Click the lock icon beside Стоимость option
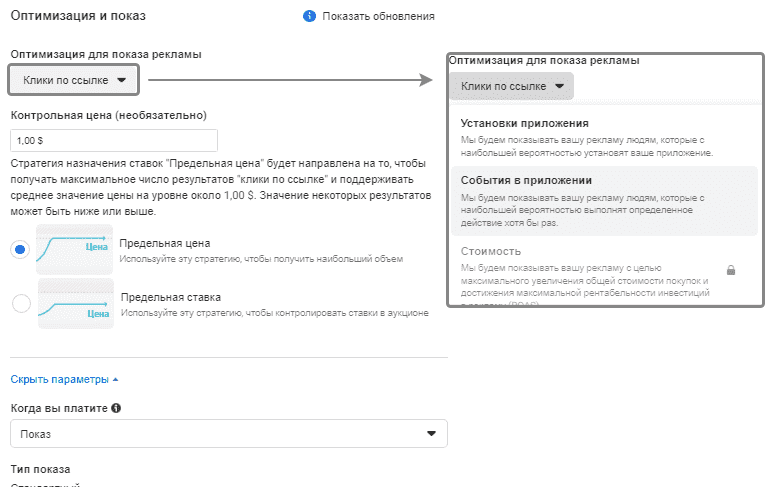This screenshot has height=487, width=765. point(731,270)
